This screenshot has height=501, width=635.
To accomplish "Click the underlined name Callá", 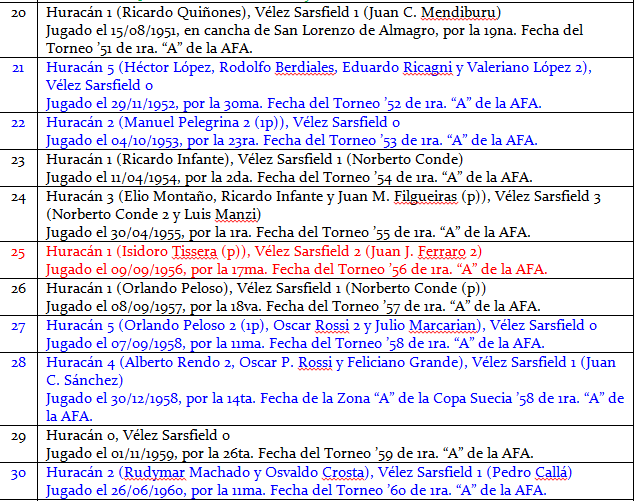I will pos(551,473).
